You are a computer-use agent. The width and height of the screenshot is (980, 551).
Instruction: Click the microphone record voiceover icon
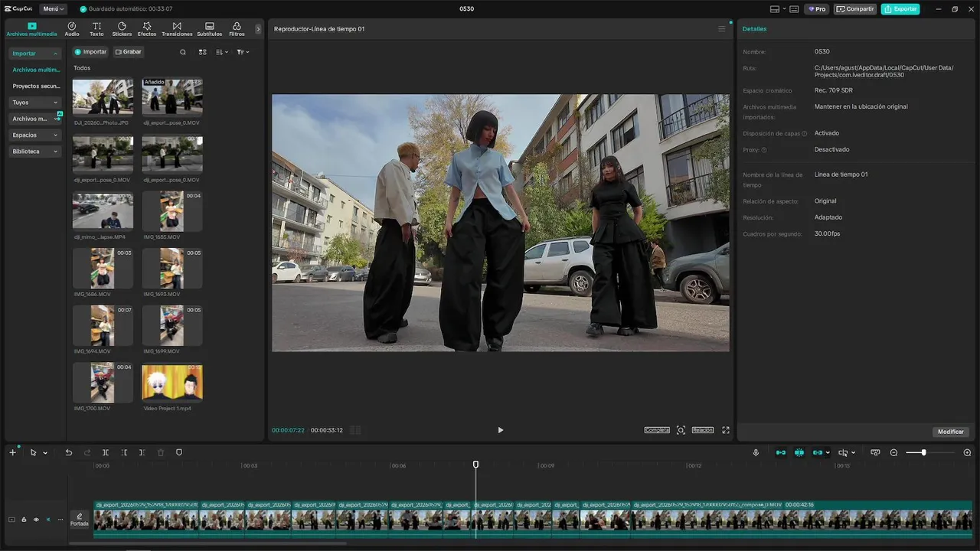click(x=756, y=452)
